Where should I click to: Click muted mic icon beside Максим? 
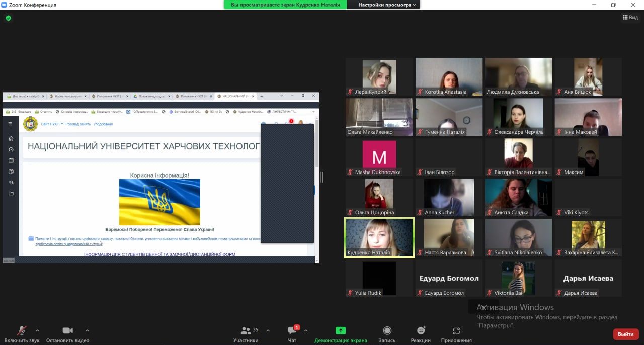click(559, 172)
